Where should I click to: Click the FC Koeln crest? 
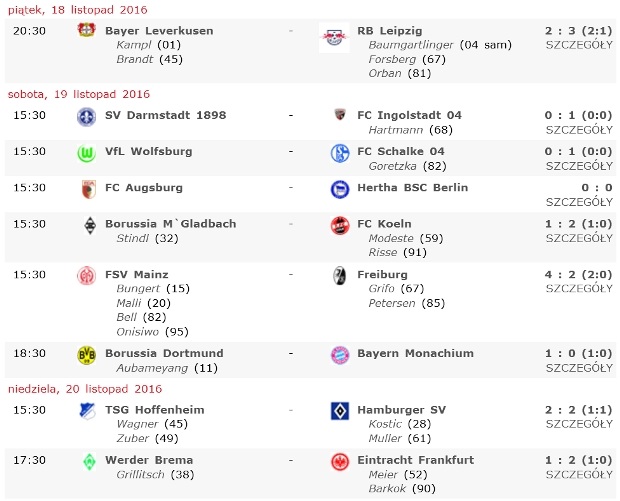click(x=339, y=225)
